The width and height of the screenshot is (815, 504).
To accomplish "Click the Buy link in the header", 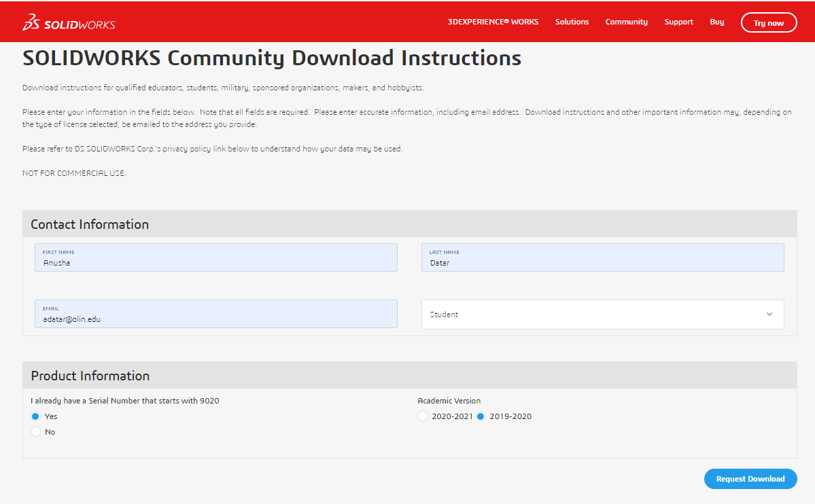I will tap(716, 22).
